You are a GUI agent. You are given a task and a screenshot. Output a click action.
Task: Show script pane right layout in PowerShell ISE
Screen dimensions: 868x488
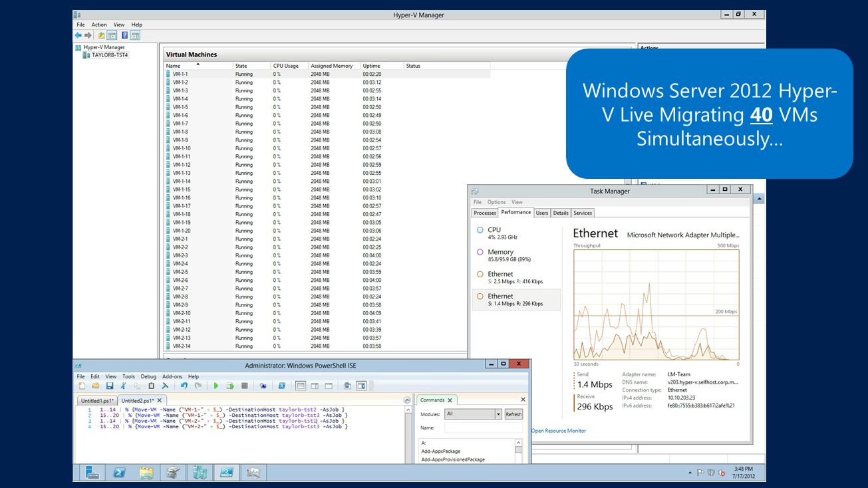pos(315,386)
